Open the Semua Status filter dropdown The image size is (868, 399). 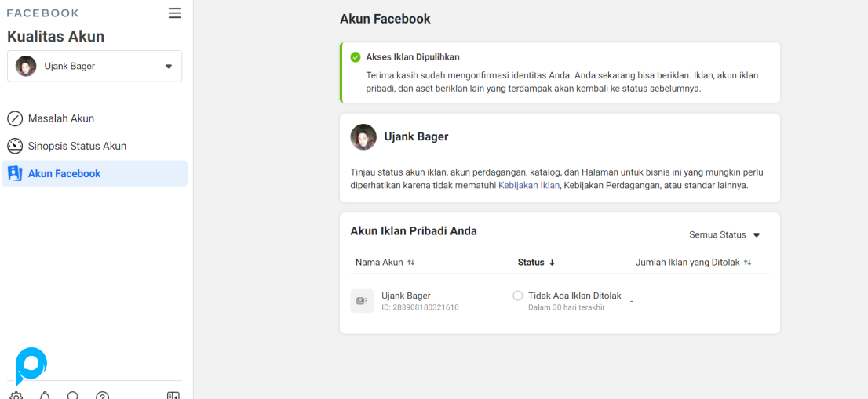click(x=724, y=234)
